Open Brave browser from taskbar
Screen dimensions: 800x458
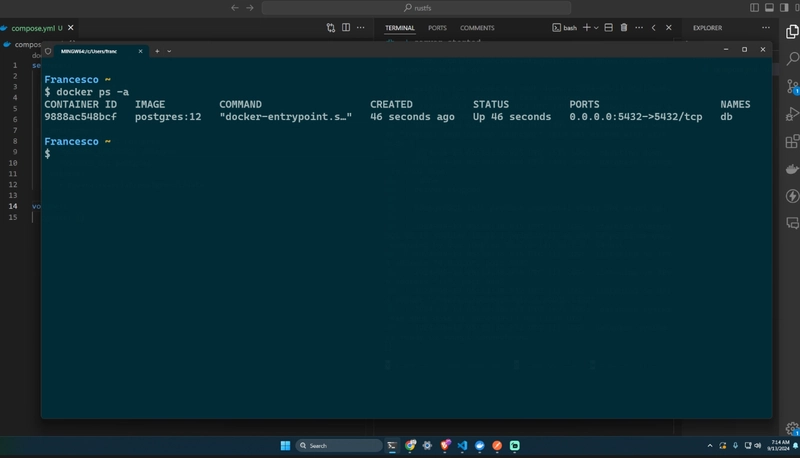pos(445,446)
